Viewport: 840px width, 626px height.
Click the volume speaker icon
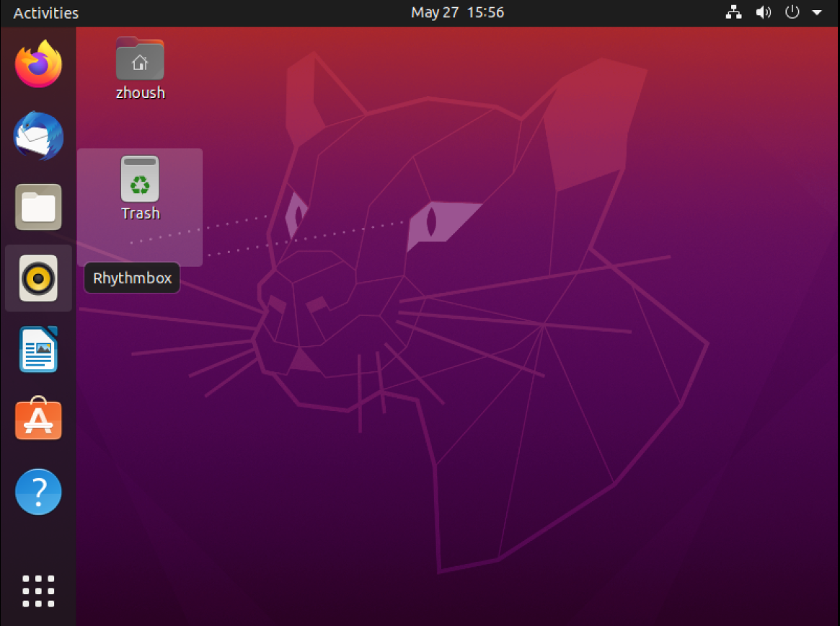click(x=763, y=12)
